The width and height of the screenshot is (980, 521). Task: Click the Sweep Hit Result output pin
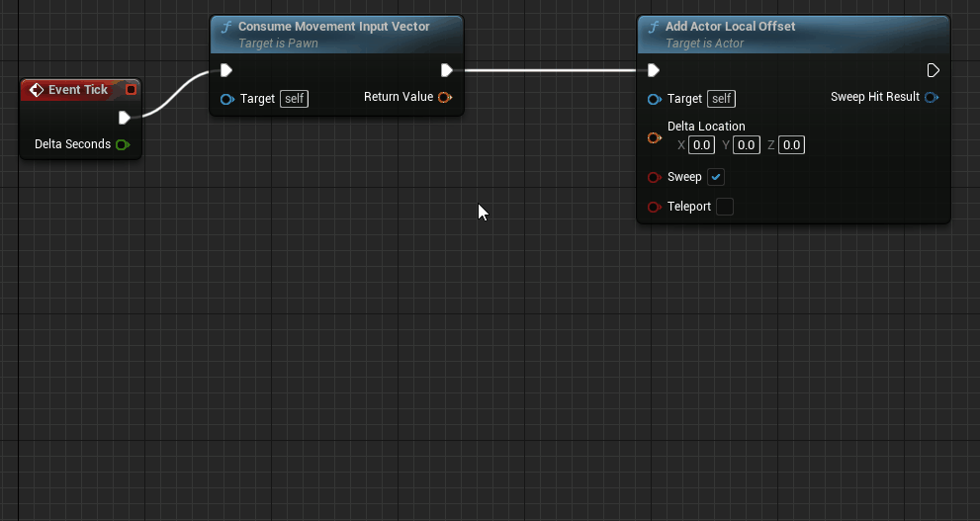click(931, 97)
